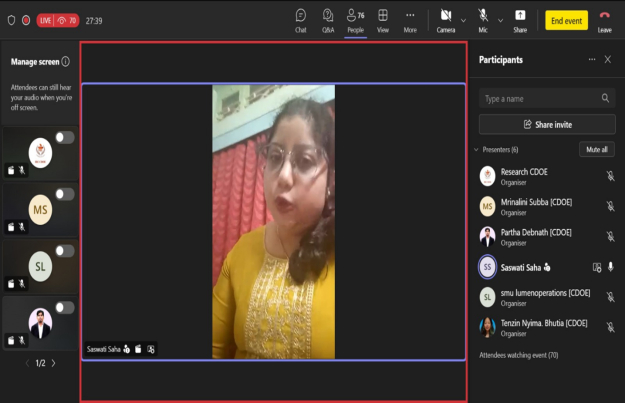Collapse the Presenters list
Viewport: 625px width, 403px height.
click(476, 150)
